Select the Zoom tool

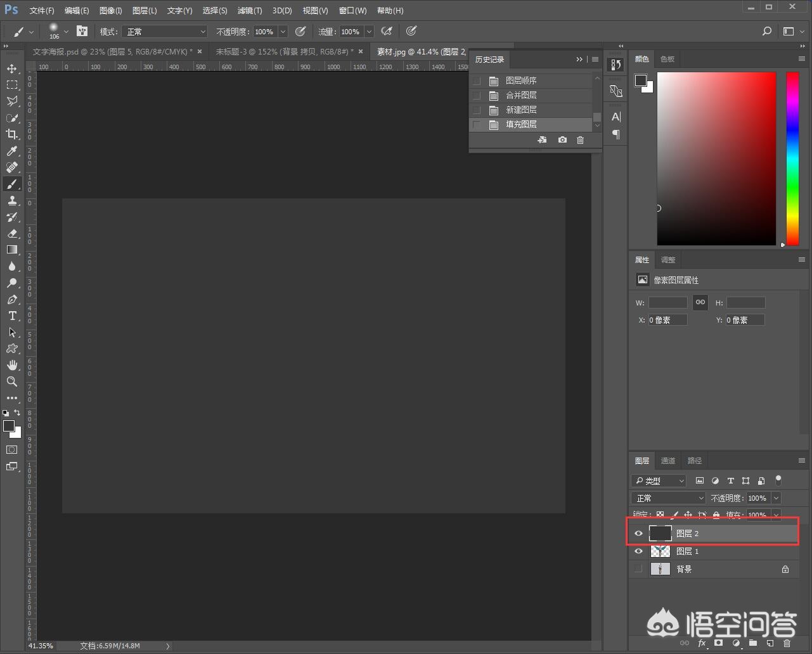pos(12,381)
